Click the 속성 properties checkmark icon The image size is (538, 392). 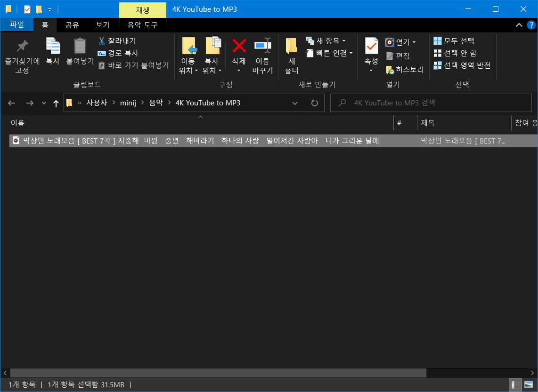click(371, 46)
